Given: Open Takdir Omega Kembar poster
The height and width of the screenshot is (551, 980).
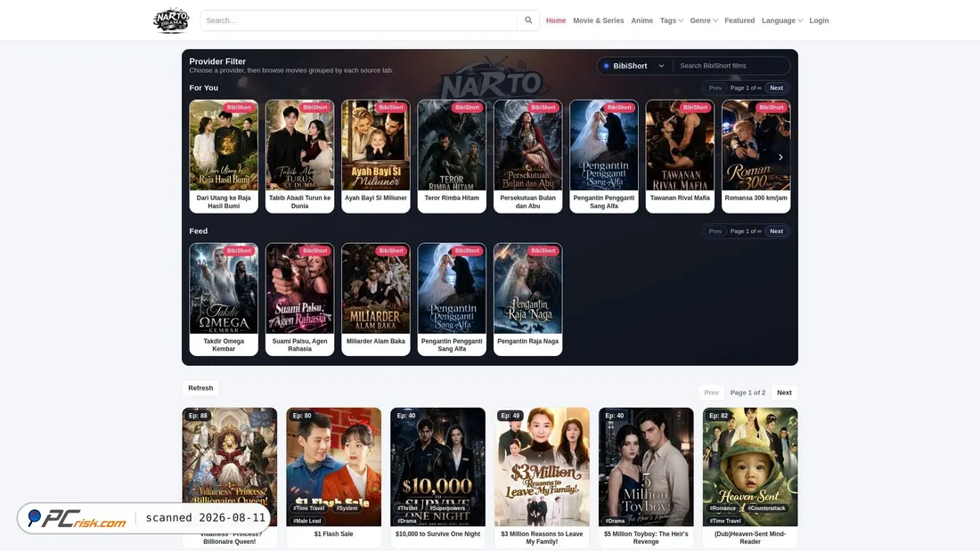Looking at the screenshot, I should click(224, 288).
